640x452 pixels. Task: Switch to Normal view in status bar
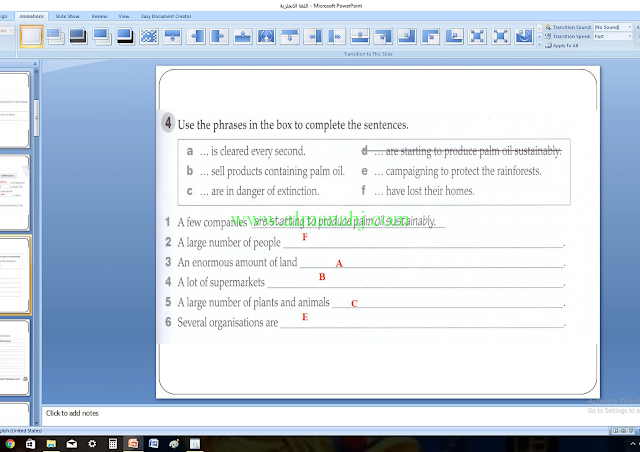coord(615,431)
